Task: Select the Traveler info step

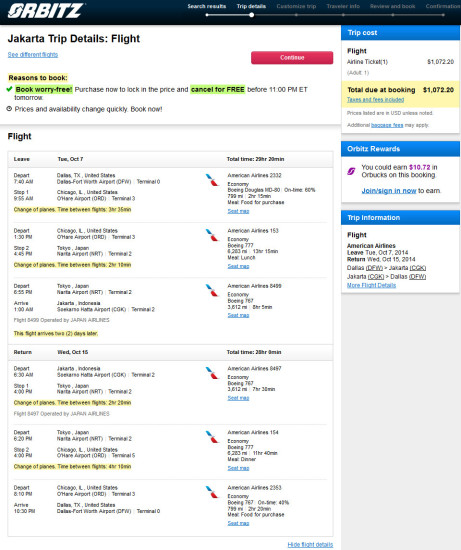Action: point(343,6)
